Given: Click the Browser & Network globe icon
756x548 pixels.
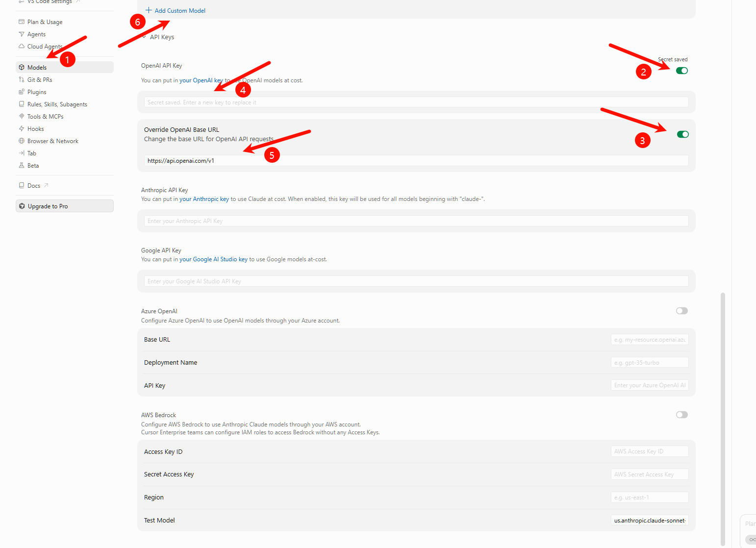Looking at the screenshot, I should pyautogui.click(x=22, y=141).
